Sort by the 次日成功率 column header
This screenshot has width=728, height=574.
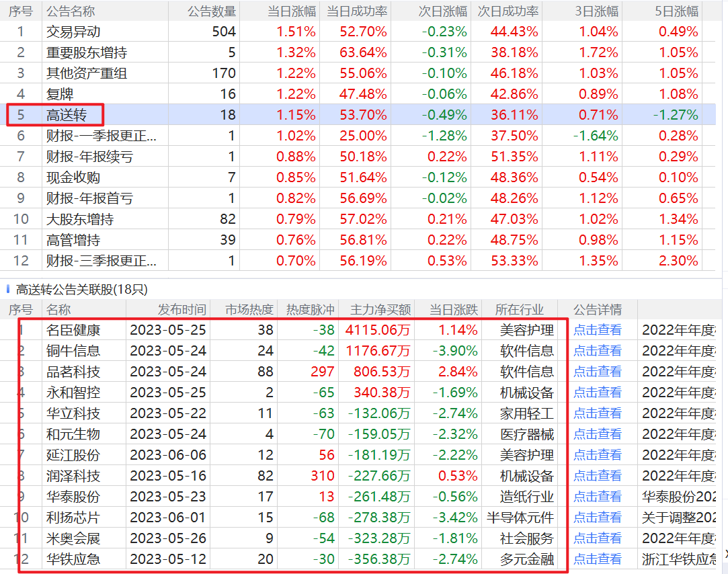[x=508, y=11]
